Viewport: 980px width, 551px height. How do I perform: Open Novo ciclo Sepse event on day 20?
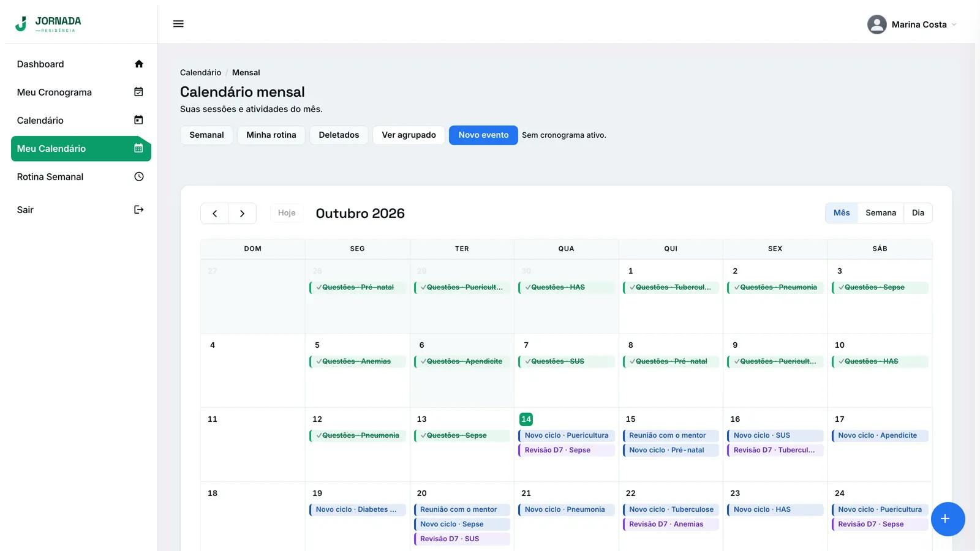(462, 524)
